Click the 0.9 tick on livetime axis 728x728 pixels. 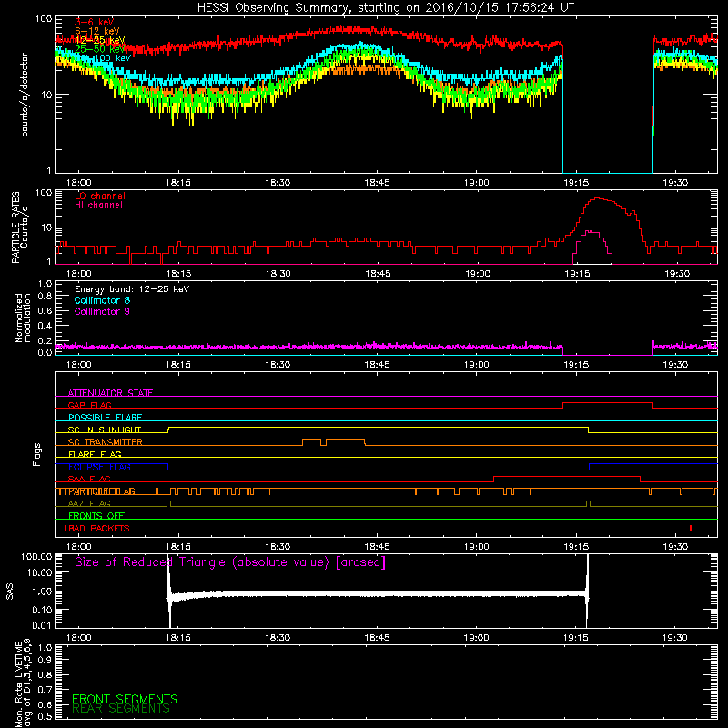click(45, 660)
